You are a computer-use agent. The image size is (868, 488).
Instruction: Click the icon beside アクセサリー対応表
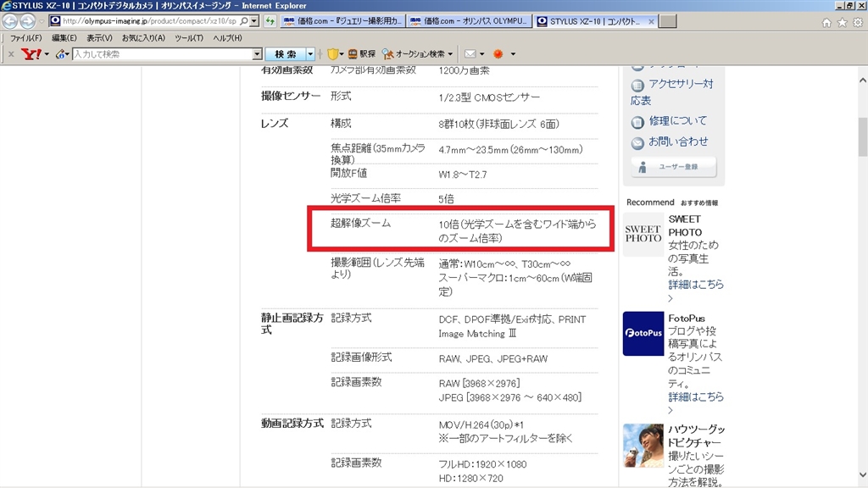tap(637, 86)
